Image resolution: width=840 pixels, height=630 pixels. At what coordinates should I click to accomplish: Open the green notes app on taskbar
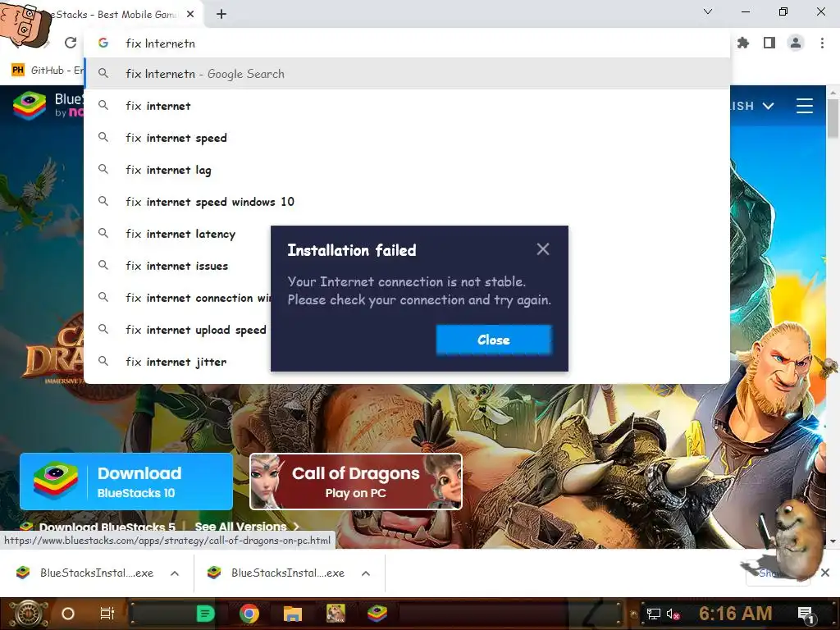coord(205,614)
